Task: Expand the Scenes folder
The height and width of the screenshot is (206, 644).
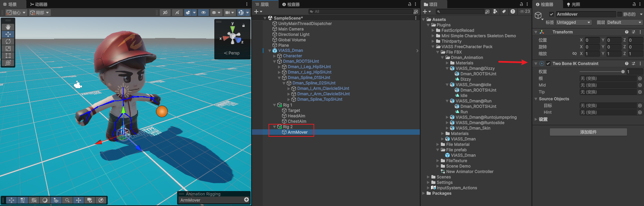Action: (428, 177)
